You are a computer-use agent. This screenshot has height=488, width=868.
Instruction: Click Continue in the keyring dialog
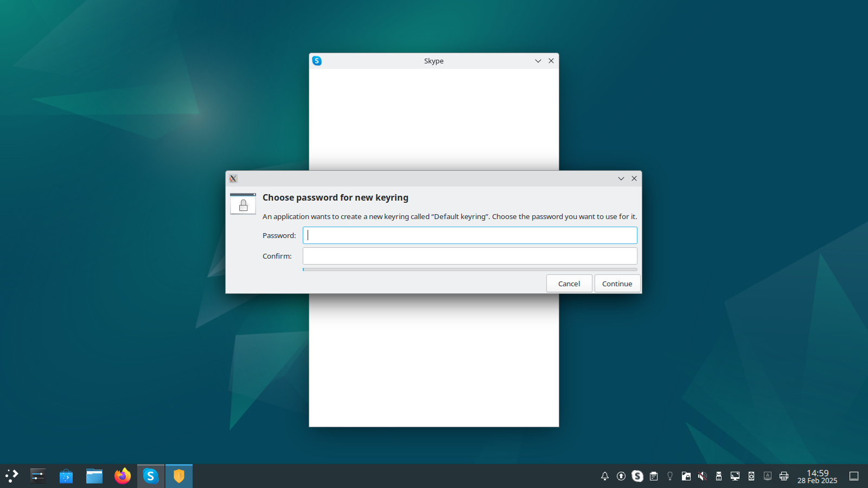tap(617, 284)
